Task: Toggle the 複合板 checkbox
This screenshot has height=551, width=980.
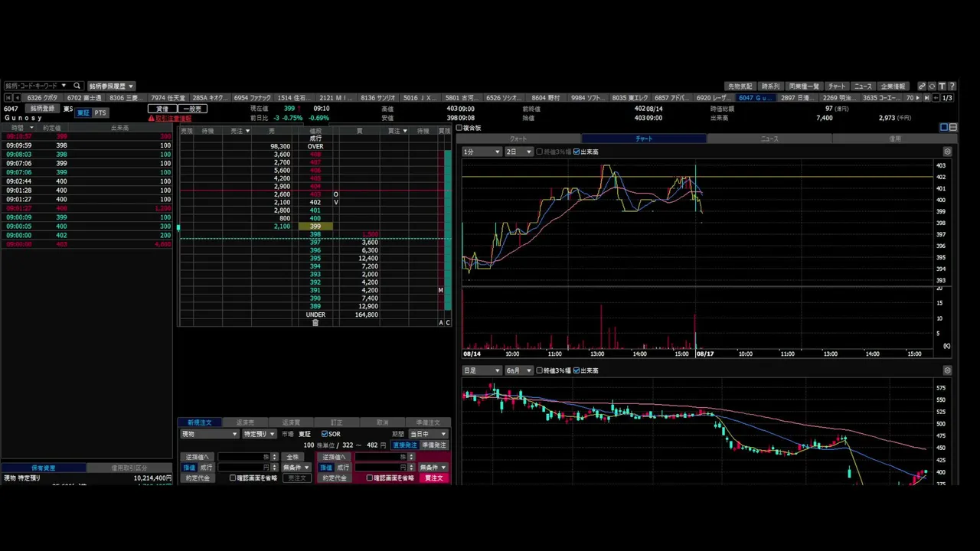Action: point(460,128)
